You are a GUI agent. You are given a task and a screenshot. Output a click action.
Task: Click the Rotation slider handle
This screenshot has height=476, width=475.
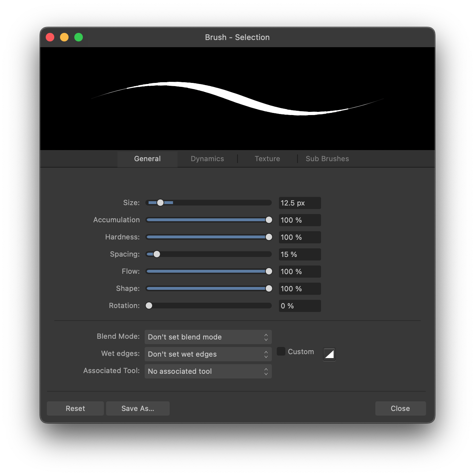149,306
